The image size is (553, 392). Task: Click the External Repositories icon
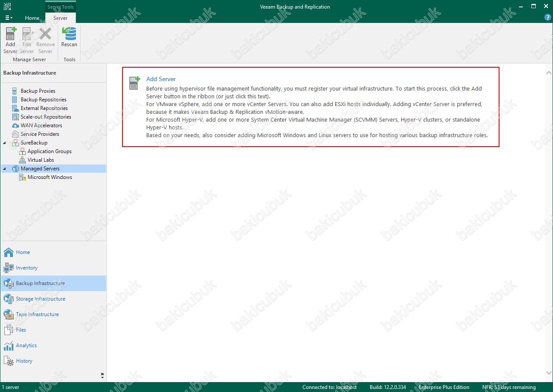16,108
